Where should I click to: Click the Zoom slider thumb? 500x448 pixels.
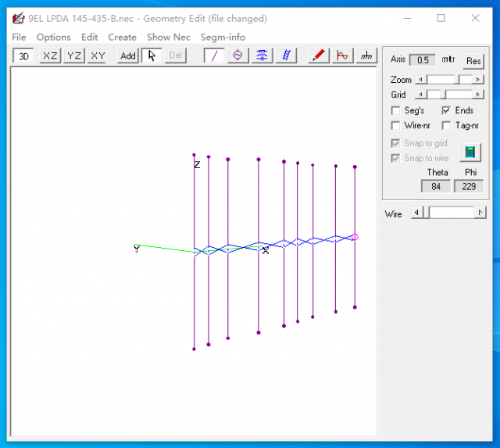(x=457, y=80)
